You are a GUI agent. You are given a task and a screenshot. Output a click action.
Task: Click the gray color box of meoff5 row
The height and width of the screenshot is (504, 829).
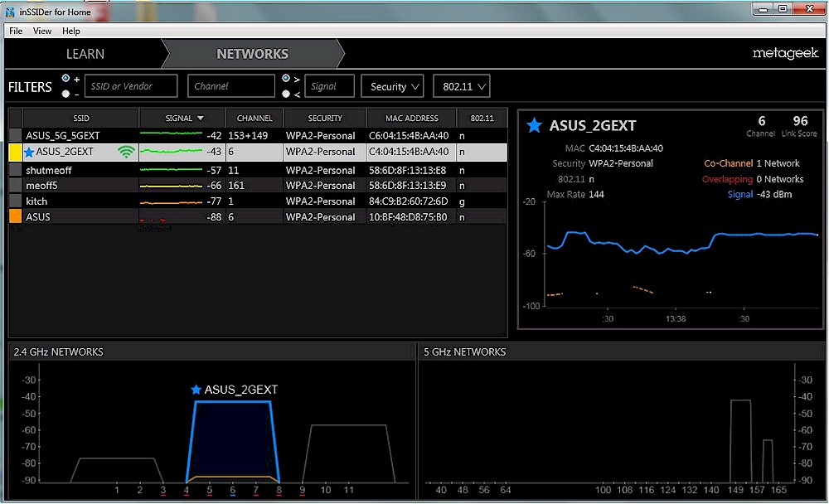click(15, 185)
